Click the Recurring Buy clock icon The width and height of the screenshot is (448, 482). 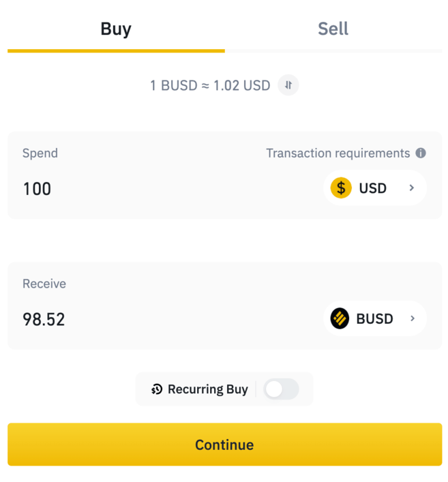click(x=157, y=389)
